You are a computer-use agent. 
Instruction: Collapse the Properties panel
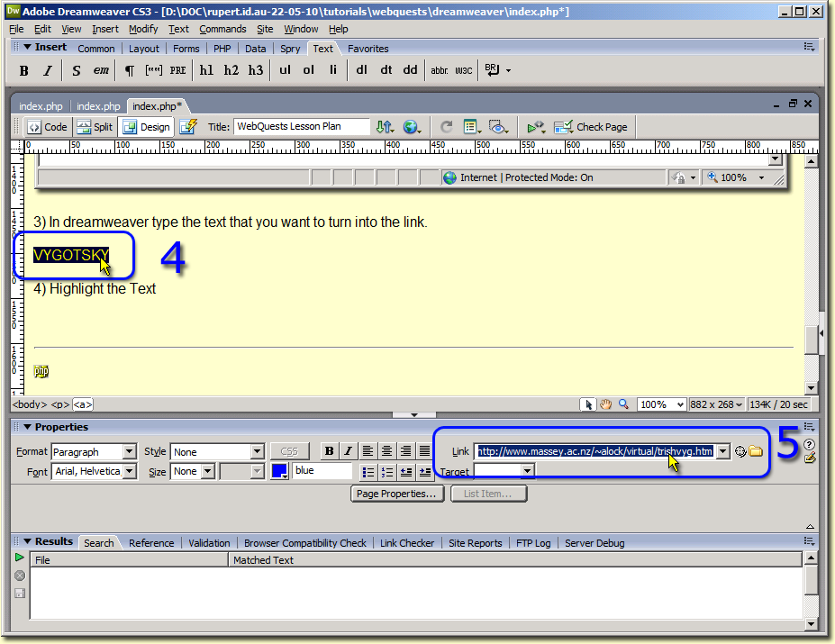(27, 427)
